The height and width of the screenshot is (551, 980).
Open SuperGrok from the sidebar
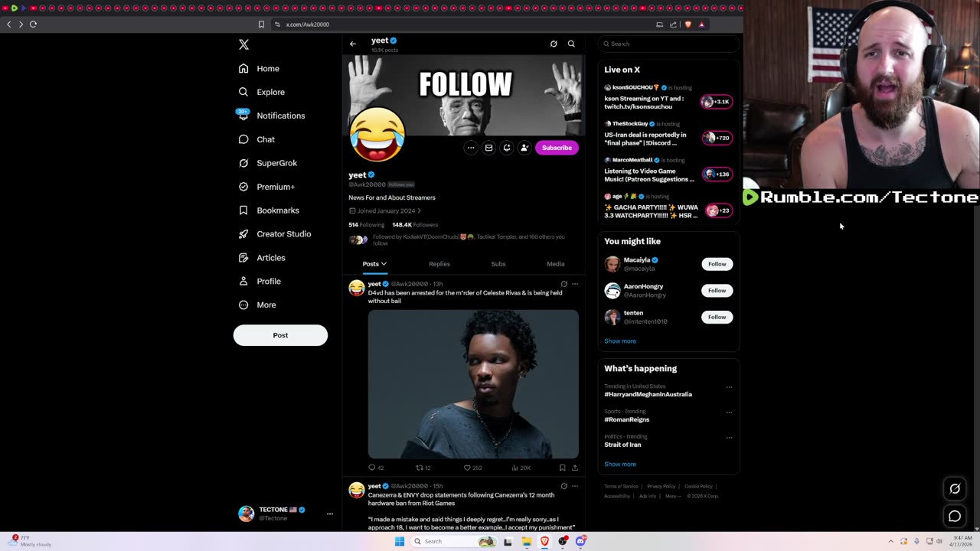coord(268,163)
